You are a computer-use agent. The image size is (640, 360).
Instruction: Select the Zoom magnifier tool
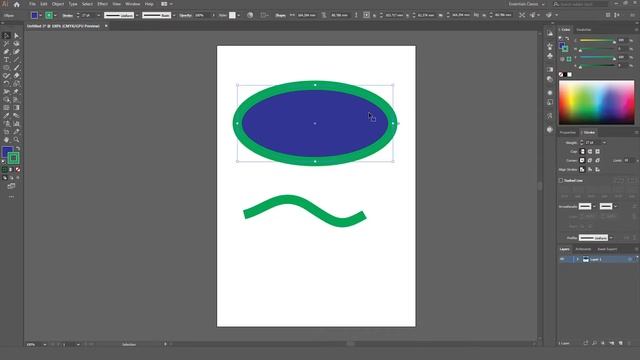[16, 140]
